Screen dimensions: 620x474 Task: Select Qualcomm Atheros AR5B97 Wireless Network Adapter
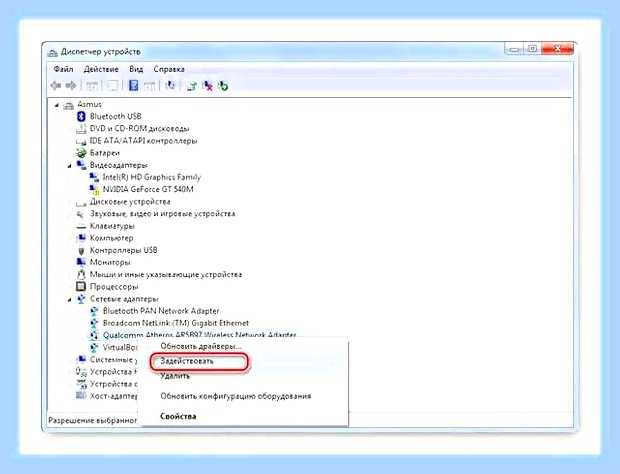pyautogui.click(x=199, y=334)
